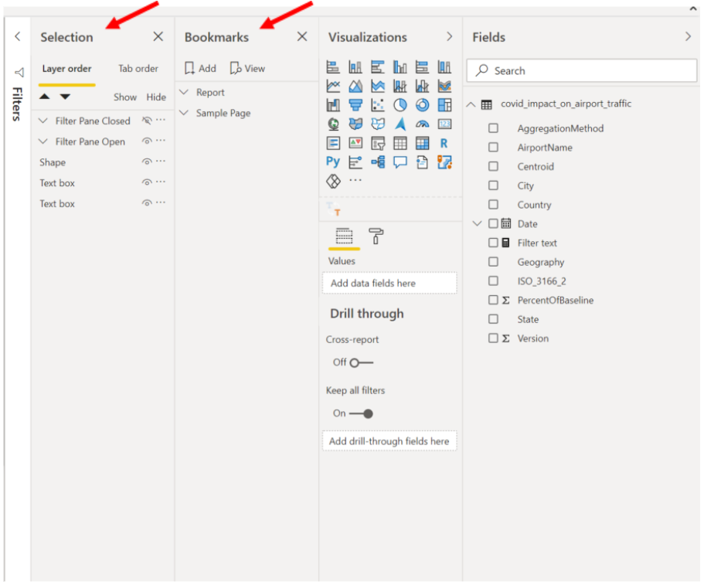This screenshot has height=588, width=704.
Task: Collapse the covid_impact_on_airport_traffic table
Action: (x=471, y=103)
